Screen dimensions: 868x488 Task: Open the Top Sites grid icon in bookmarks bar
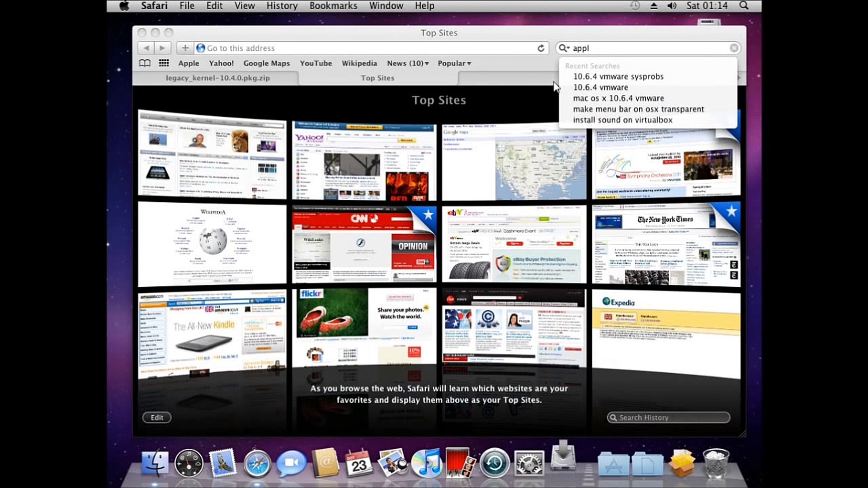click(164, 63)
